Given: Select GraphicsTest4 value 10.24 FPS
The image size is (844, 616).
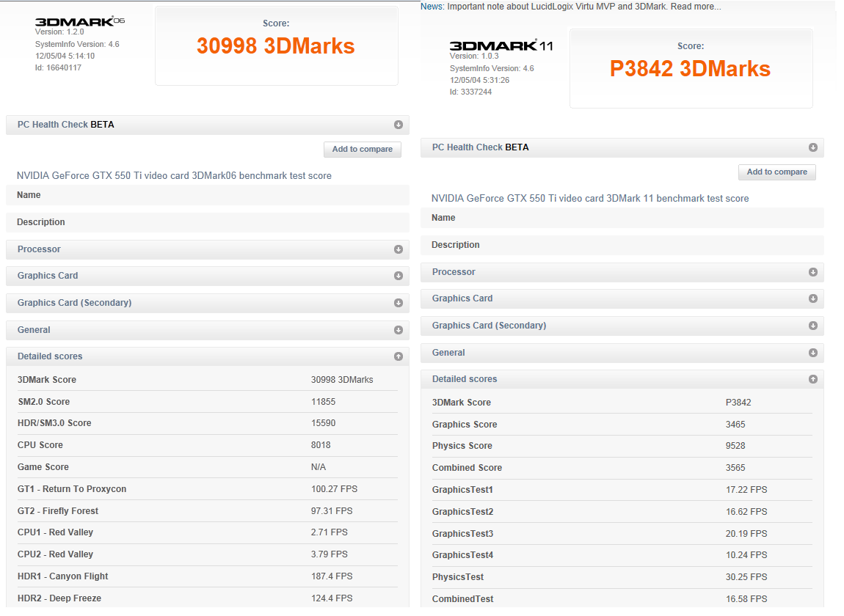Looking at the screenshot, I should (x=746, y=555).
